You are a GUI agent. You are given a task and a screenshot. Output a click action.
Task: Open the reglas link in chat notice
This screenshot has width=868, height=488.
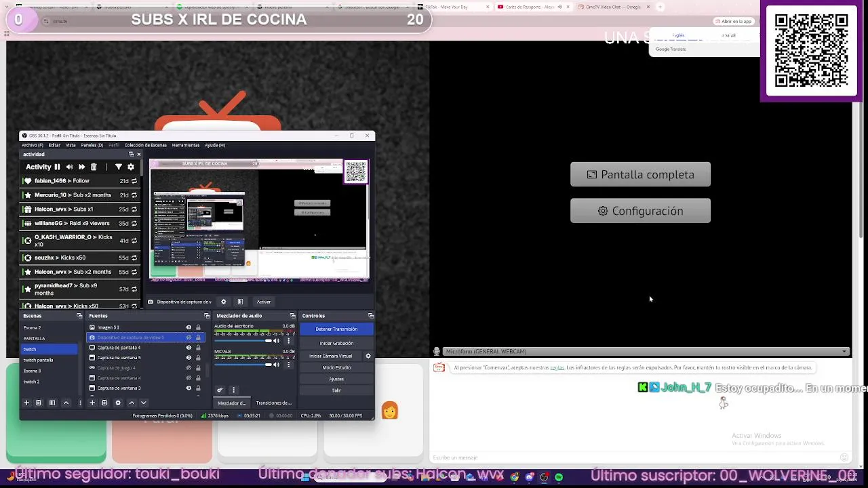tap(557, 368)
